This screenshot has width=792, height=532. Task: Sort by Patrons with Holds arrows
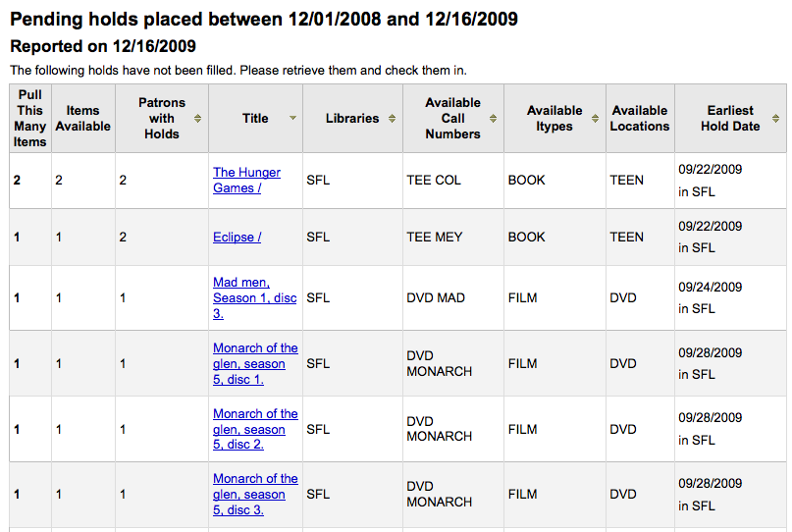(x=197, y=118)
